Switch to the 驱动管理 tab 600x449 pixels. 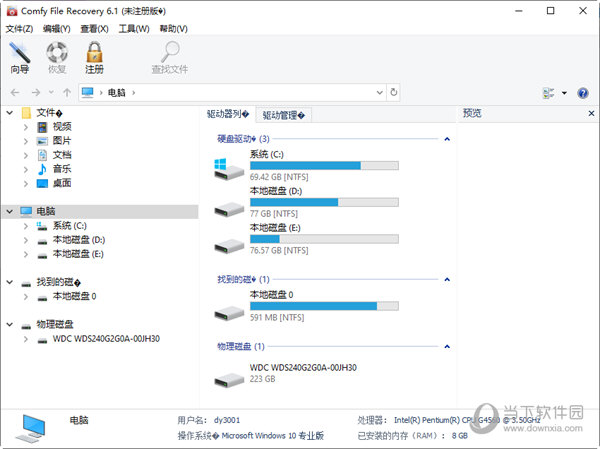click(284, 115)
